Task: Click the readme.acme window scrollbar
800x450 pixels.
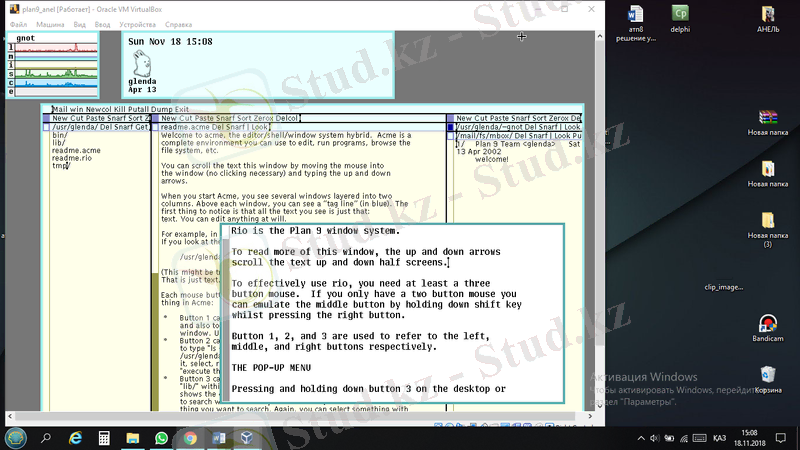Action: [155, 270]
